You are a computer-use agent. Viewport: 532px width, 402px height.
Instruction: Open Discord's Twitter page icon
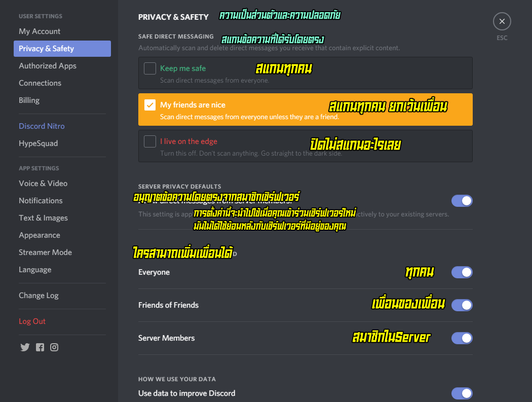25,347
